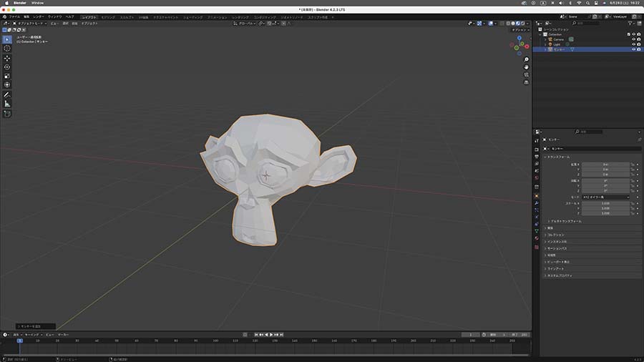The width and height of the screenshot is (644, 362).
Task: Open the Material properties tab
Action: point(537,238)
